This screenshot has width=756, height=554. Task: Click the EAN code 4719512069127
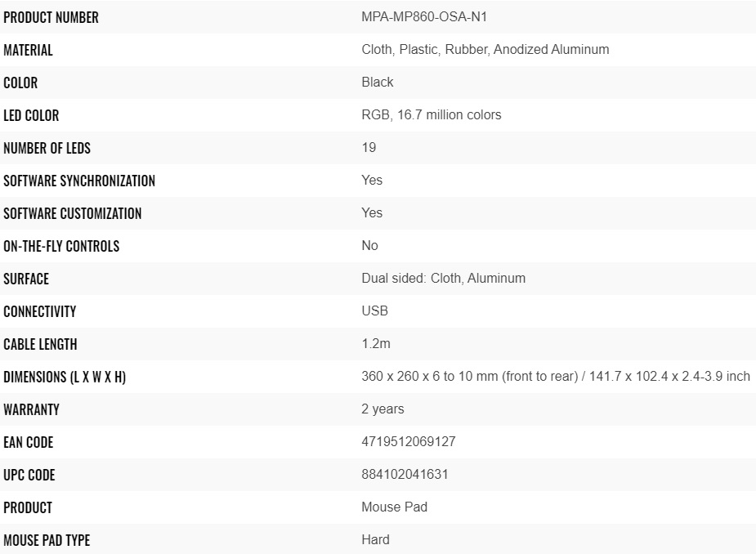tap(408, 441)
